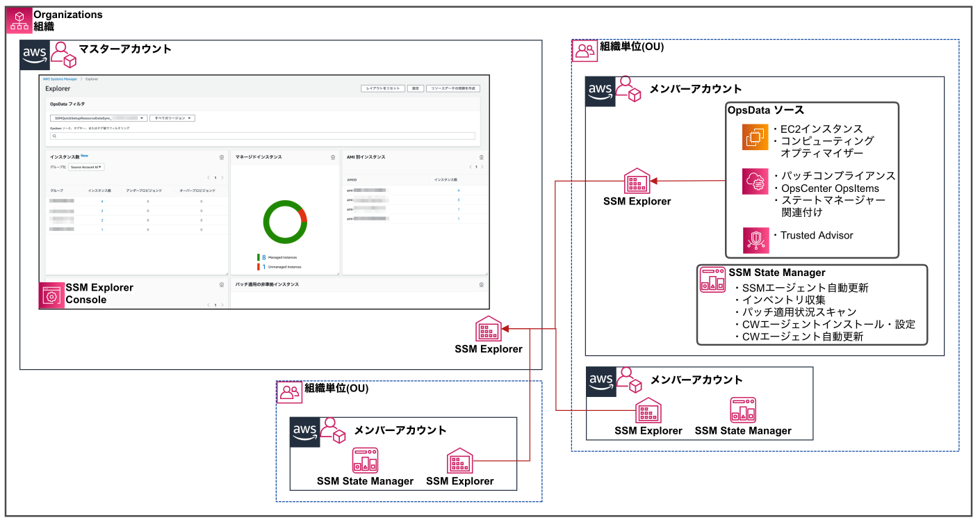The height and width of the screenshot is (527, 980).
Task: Click the Trusted Advisor shield icon
Action: (755, 241)
